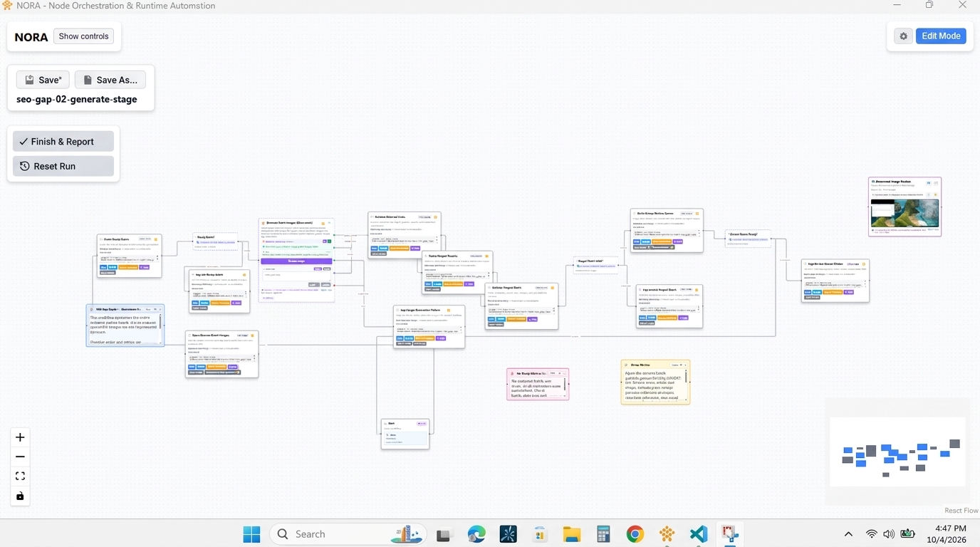This screenshot has height=547, width=980.
Task: Show hidden system tray icons
Action: click(x=848, y=534)
